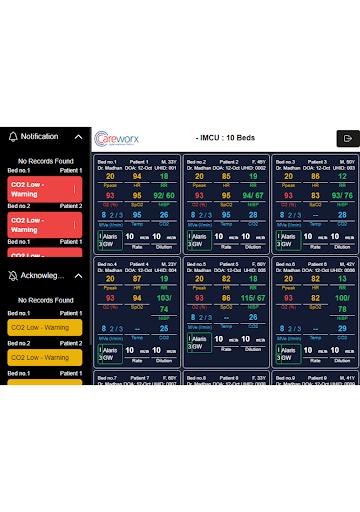Open the fully visible red Bed no.1 CO2 warning
This screenshot has height=512, width=360.
[45, 189]
